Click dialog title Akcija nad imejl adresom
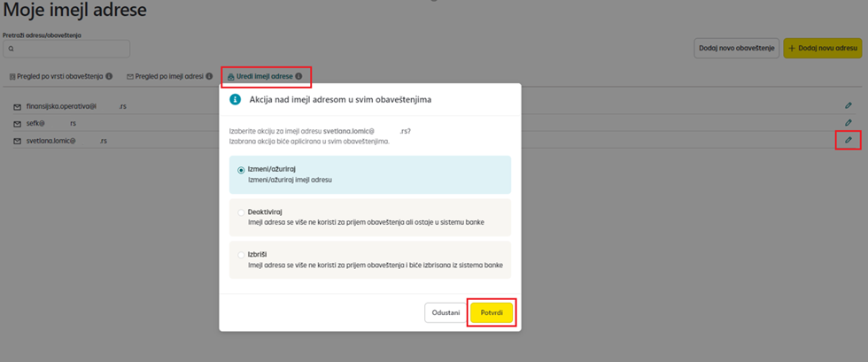Image resolution: width=868 pixels, height=362 pixels. pos(340,100)
